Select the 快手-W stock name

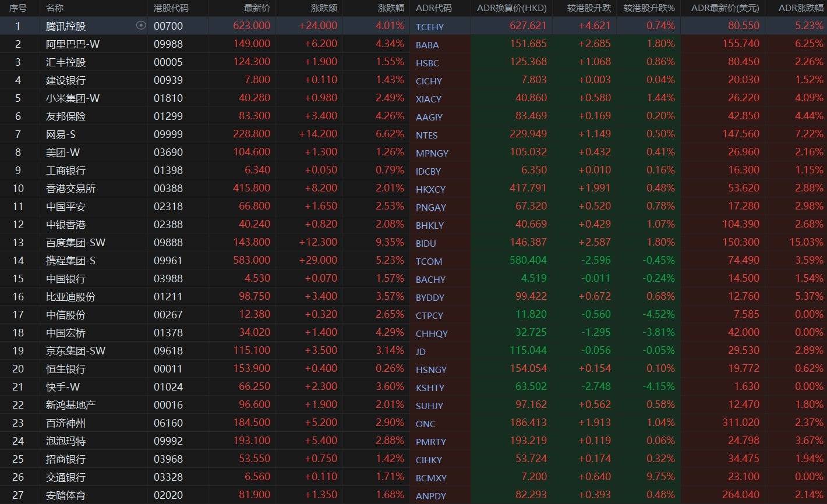(x=63, y=387)
